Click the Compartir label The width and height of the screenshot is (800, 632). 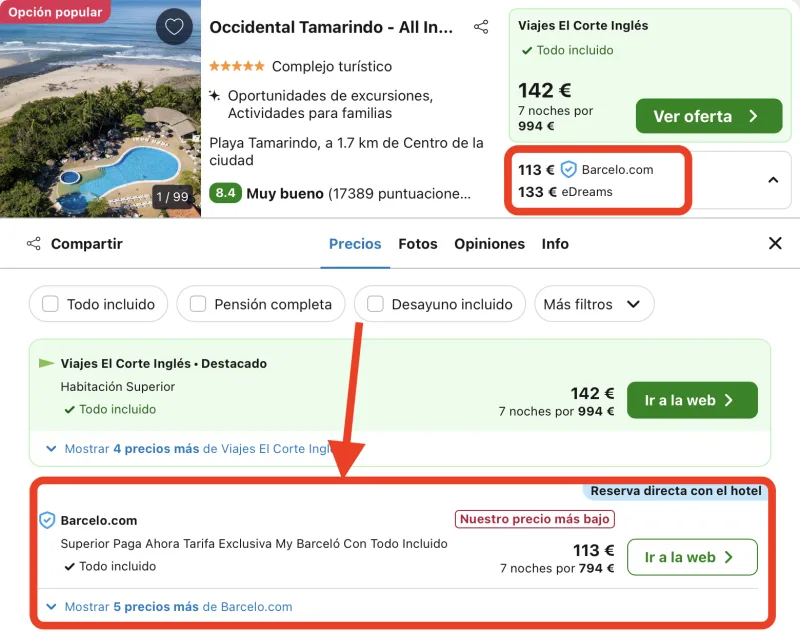point(87,244)
